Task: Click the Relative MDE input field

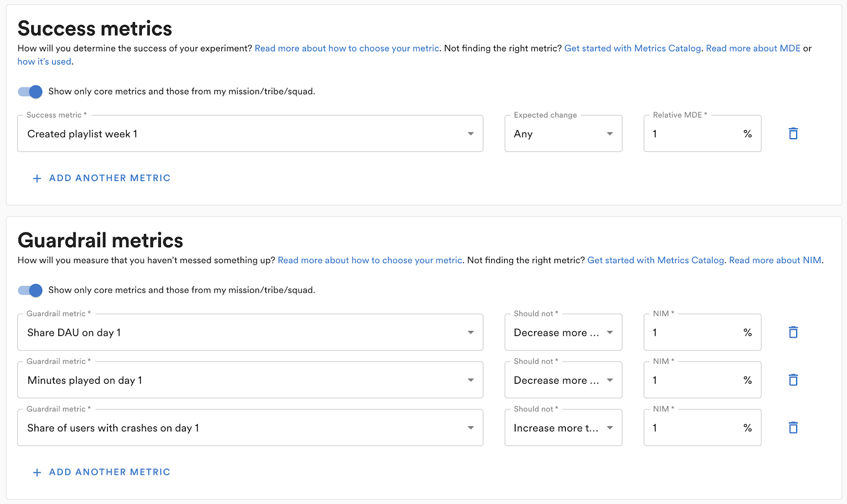Action: tap(693, 134)
